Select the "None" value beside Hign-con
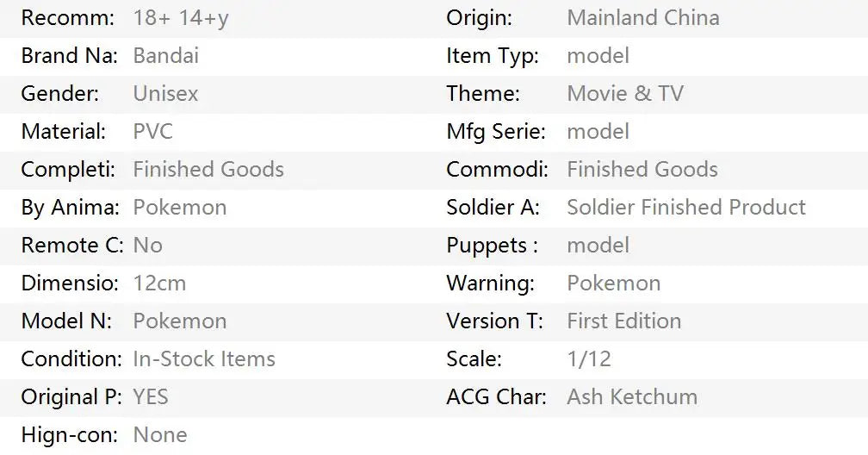Screen dimensions: 868x455 pos(159,435)
